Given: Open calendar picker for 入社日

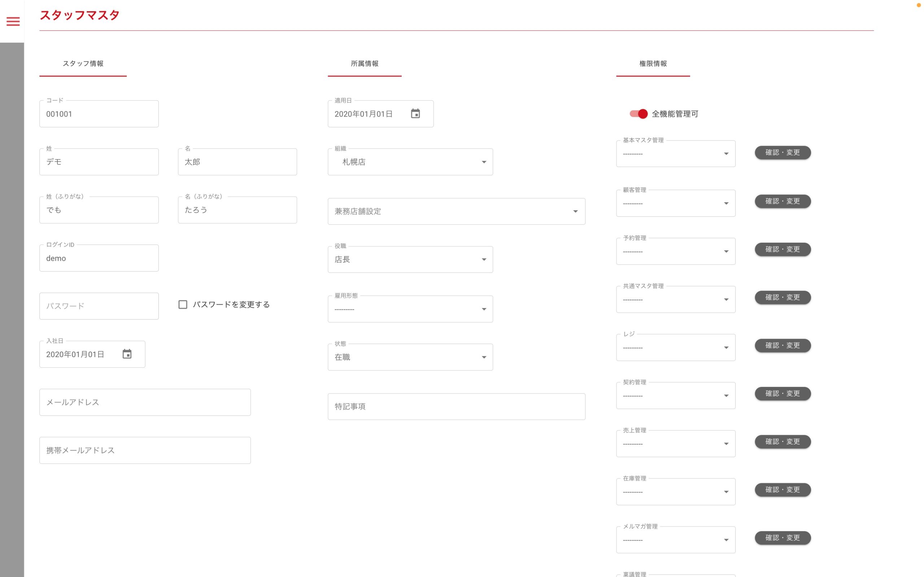Looking at the screenshot, I should (127, 354).
